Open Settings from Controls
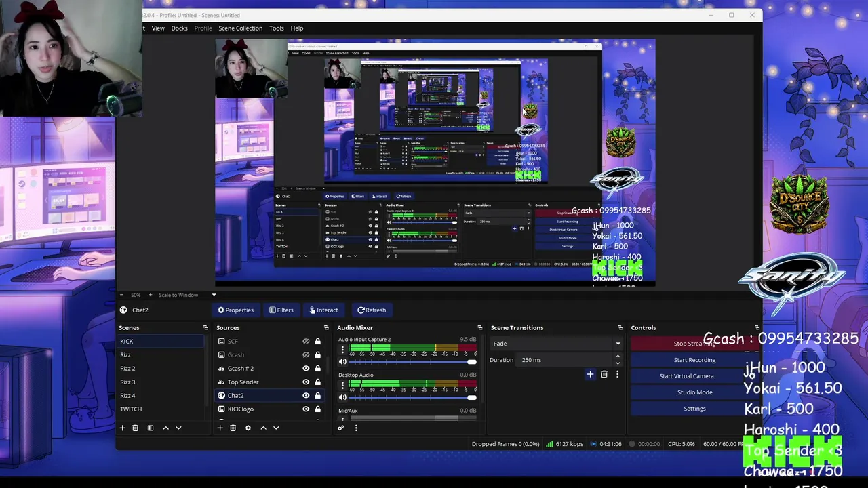Screen dimensions: 868x488 [x=694, y=409]
